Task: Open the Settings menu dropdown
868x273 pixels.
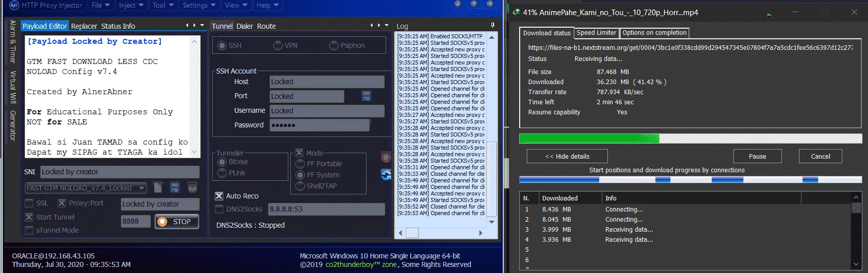Action: pyautogui.click(x=199, y=5)
